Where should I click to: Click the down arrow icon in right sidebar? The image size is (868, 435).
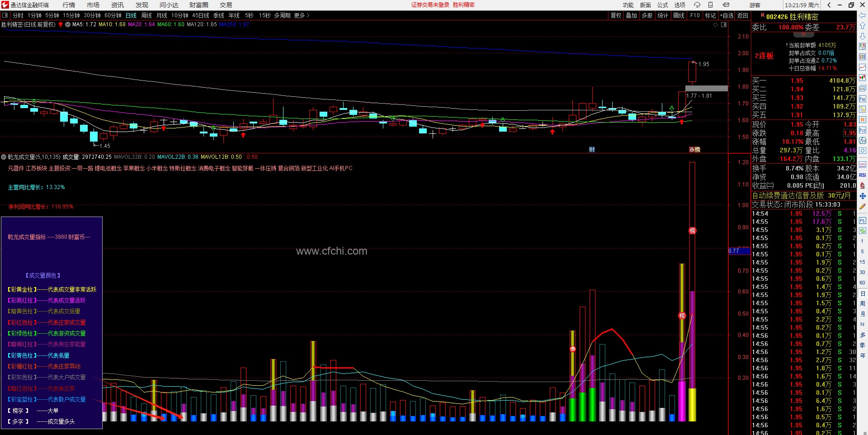[863, 36]
